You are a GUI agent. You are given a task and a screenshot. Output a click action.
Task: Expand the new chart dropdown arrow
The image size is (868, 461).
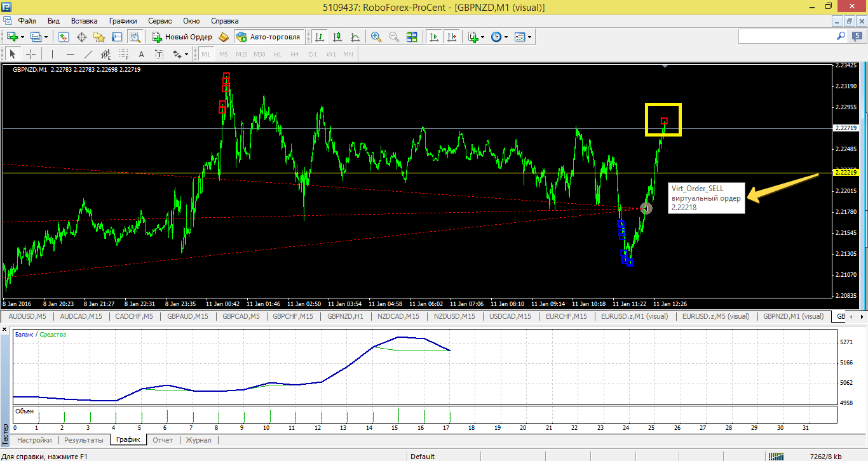click(x=22, y=37)
